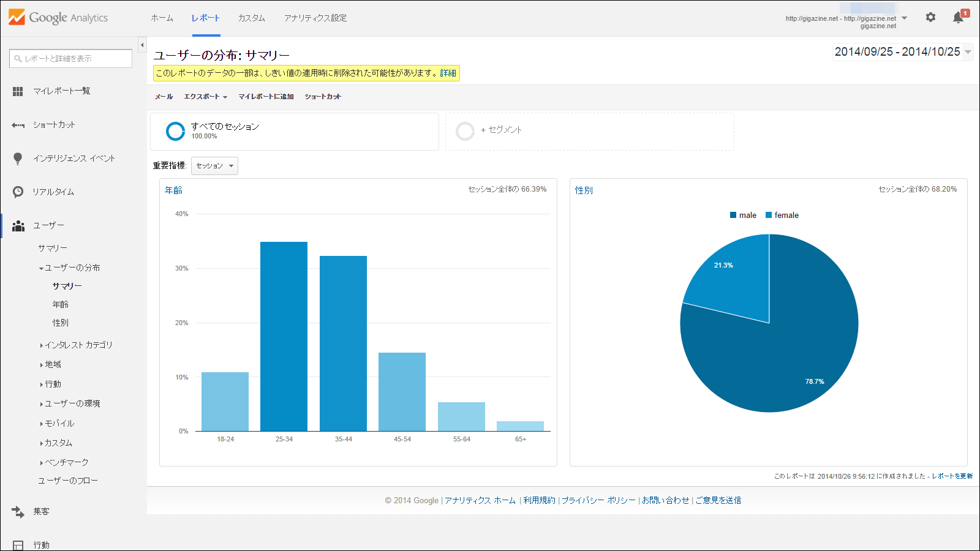The width and height of the screenshot is (980, 551).
Task: Click the レポートを更新 link
Action: pyautogui.click(x=952, y=476)
